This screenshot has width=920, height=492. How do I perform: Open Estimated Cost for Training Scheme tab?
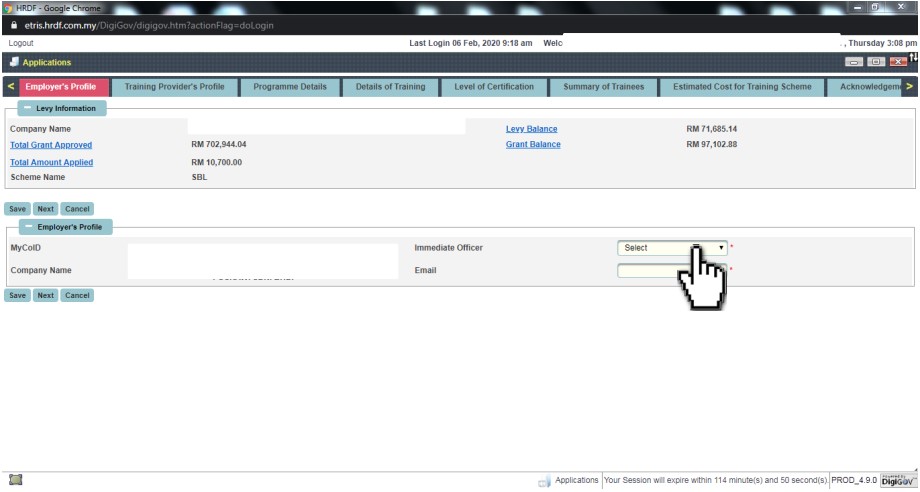[742, 87]
